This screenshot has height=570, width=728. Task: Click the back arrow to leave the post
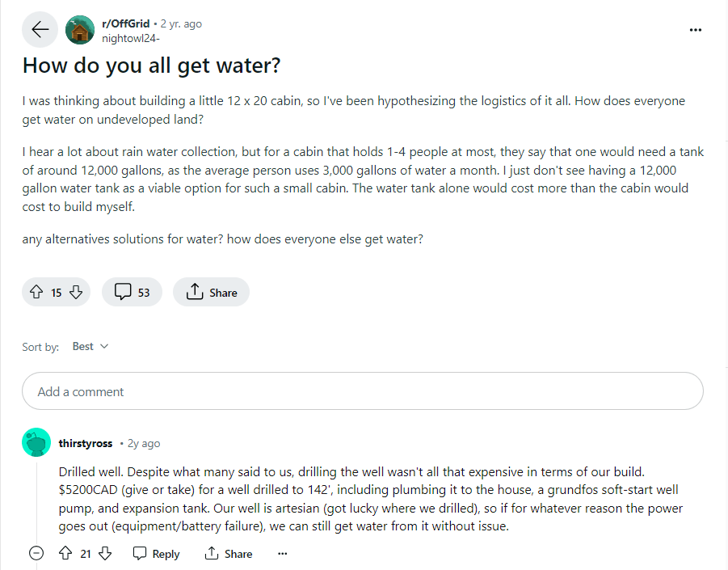coord(40,29)
